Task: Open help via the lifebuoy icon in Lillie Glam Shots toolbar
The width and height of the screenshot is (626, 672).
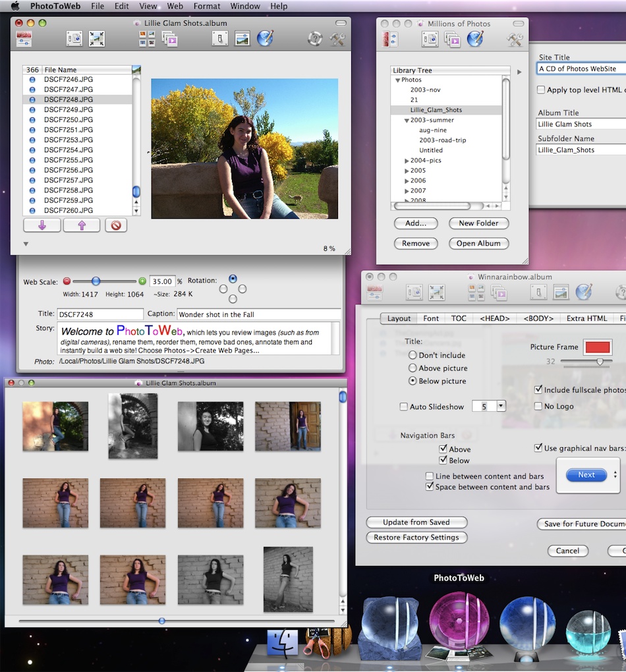Action: point(315,39)
